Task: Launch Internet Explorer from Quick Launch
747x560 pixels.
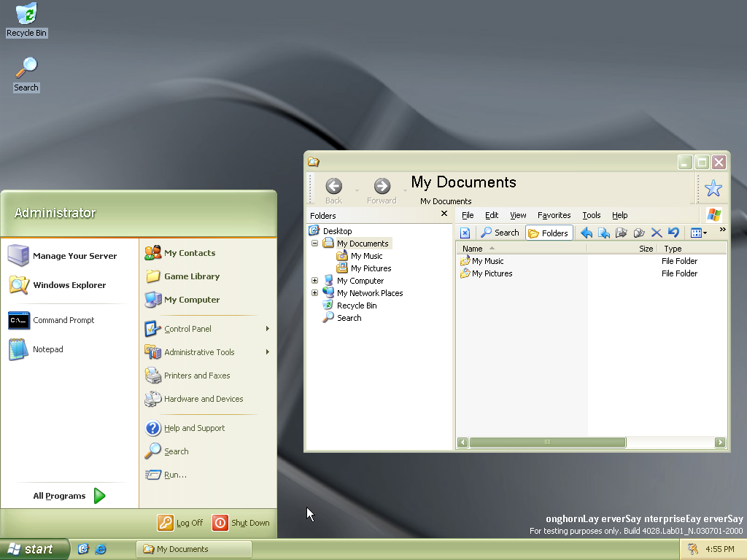Action: pos(101,549)
